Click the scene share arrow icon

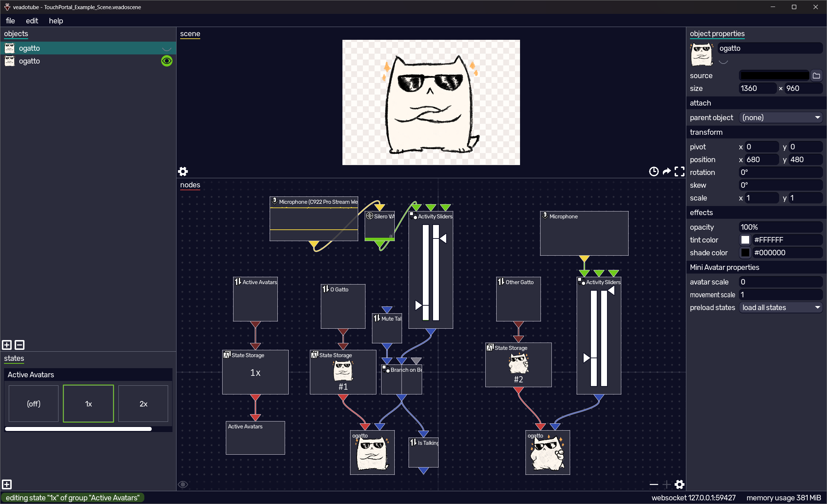click(x=667, y=171)
